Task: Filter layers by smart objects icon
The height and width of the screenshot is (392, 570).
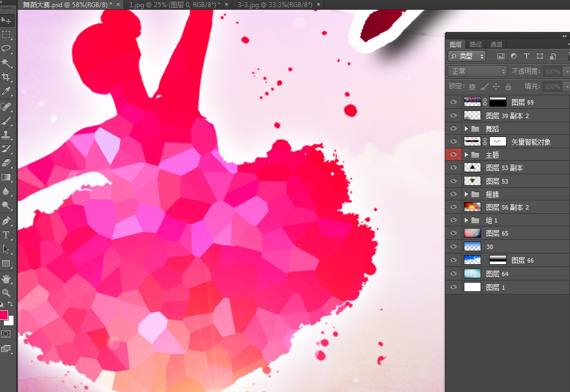Action: 553,56
